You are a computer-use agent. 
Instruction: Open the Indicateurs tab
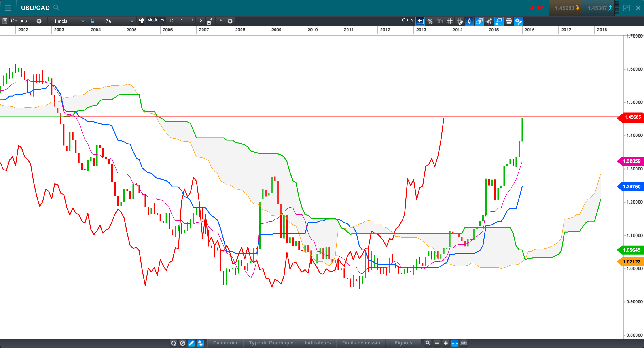coord(318,343)
